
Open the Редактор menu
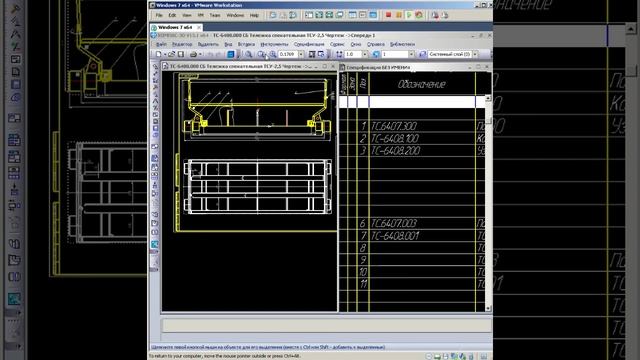(182, 44)
